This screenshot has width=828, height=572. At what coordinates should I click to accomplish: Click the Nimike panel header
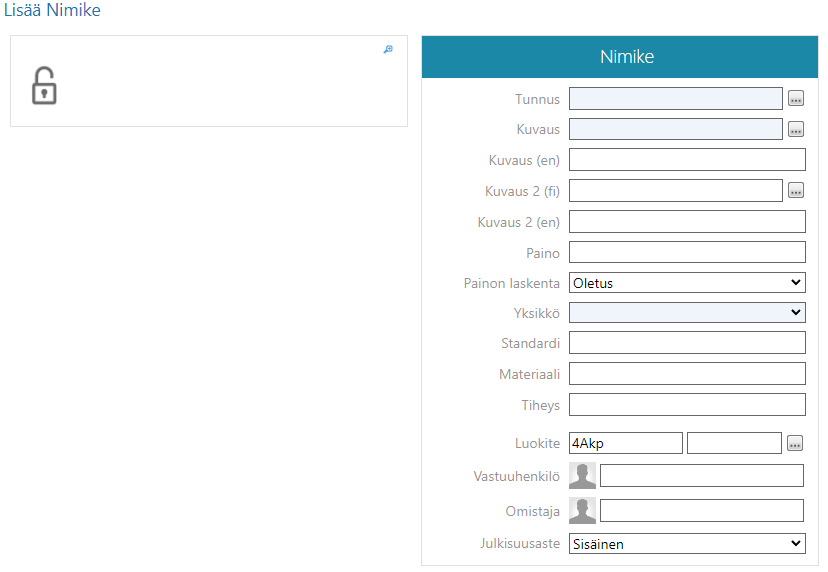(626, 57)
